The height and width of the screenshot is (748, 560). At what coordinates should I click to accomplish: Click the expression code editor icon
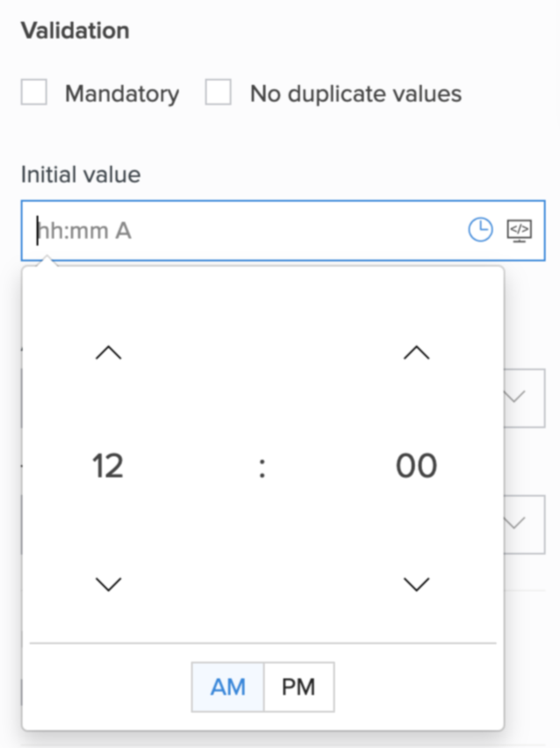coord(520,230)
